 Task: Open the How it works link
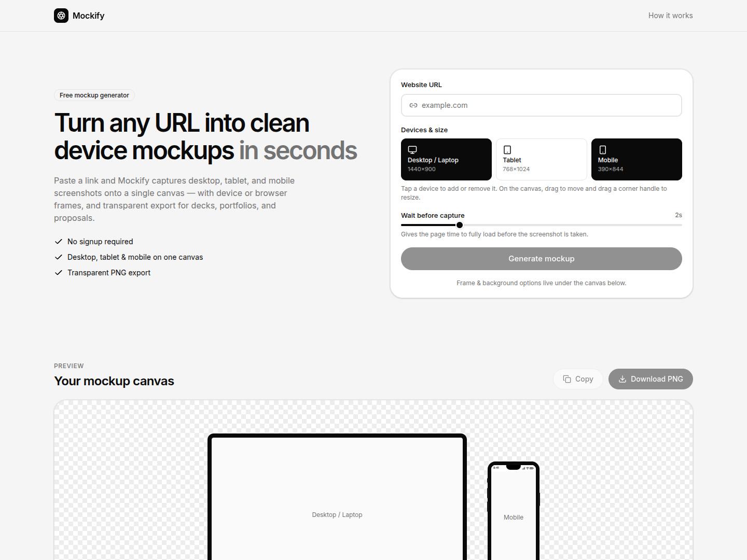[x=670, y=16]
